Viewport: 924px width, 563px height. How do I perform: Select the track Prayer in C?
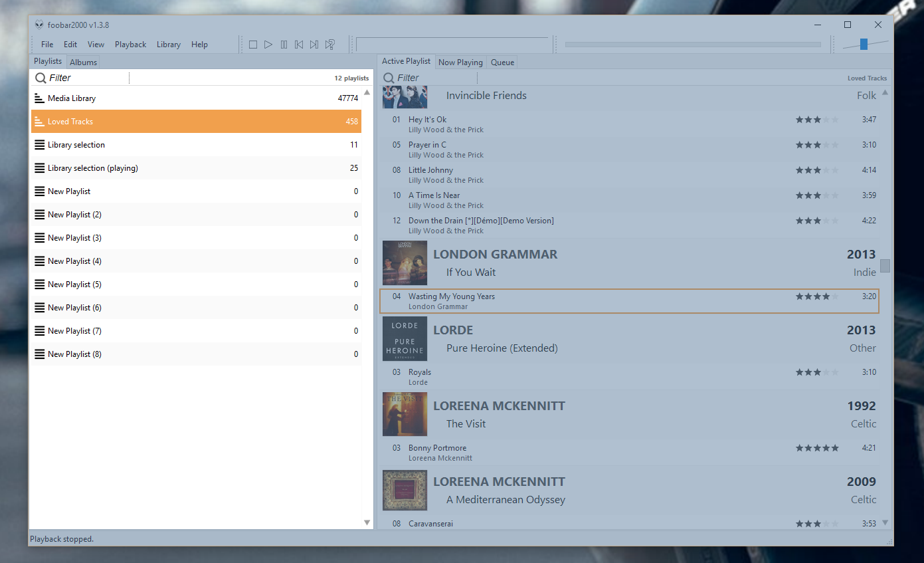[629, 150]
